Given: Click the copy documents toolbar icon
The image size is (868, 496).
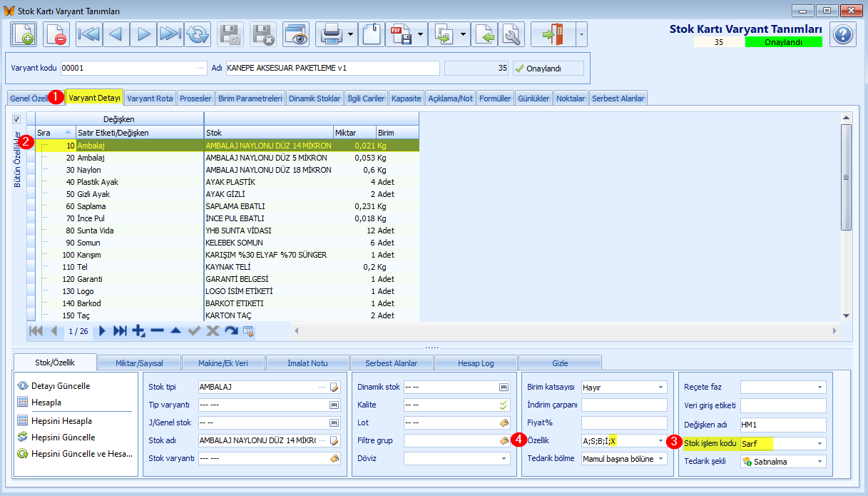Looking at the screenshot, I should [x=444, y=34].
